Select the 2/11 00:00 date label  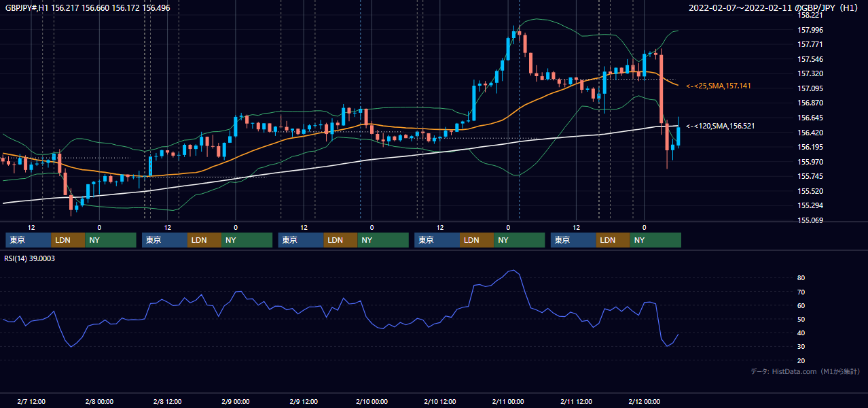[x=508, y=402]
